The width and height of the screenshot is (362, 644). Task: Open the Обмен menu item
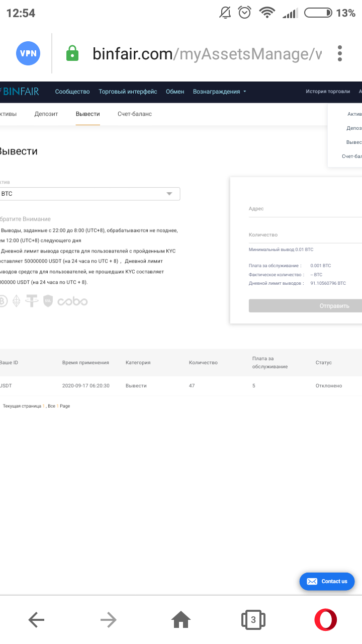click(175, 92)
